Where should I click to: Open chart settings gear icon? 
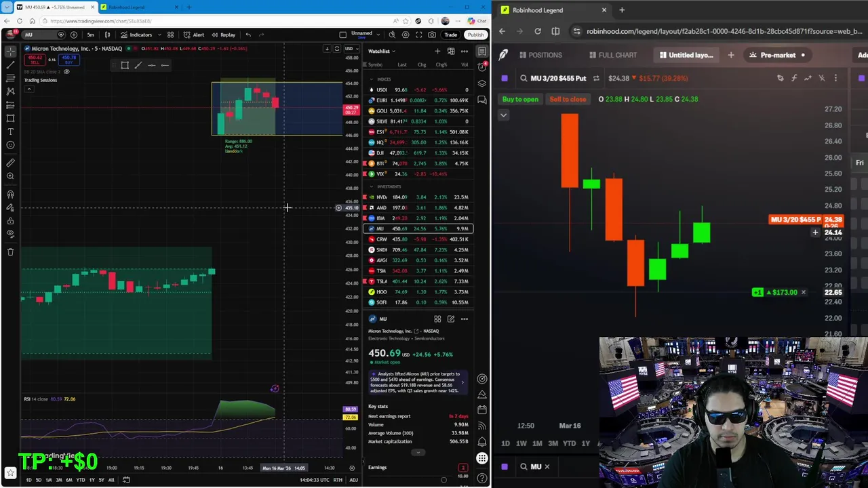pos(406,35)
